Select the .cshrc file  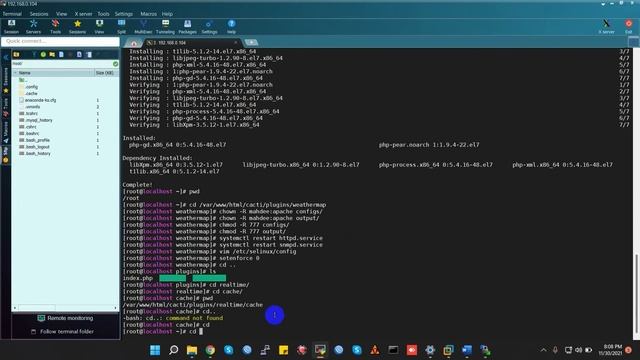tap(28, 127)
